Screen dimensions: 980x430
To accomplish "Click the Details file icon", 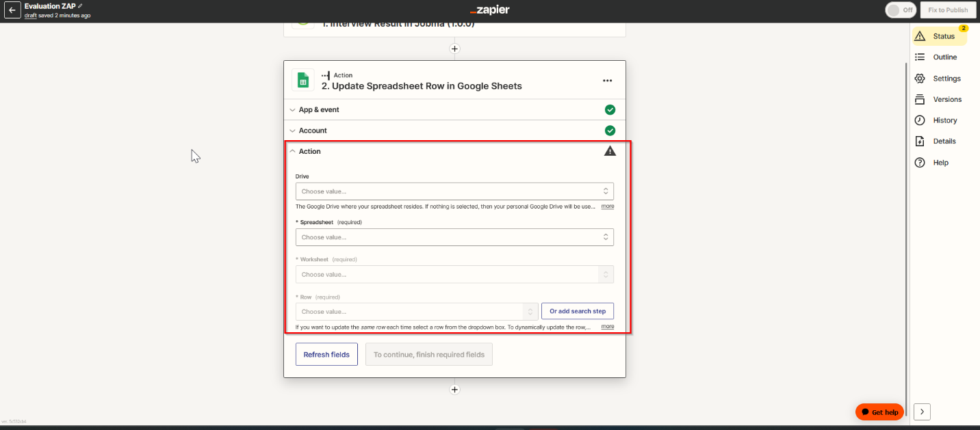I will point(920,142).
